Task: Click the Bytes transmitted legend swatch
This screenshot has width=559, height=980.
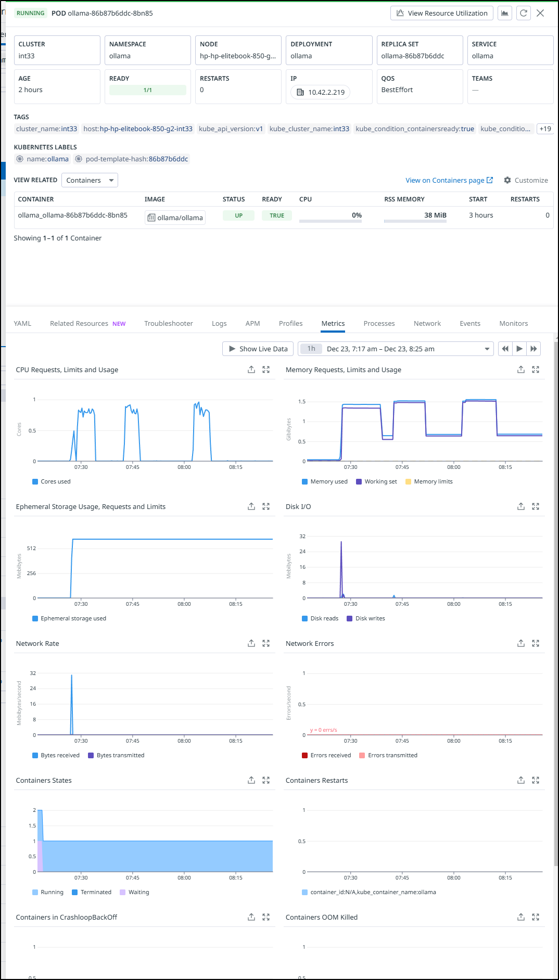Action: pyautogui.click(x=91, y=755)
